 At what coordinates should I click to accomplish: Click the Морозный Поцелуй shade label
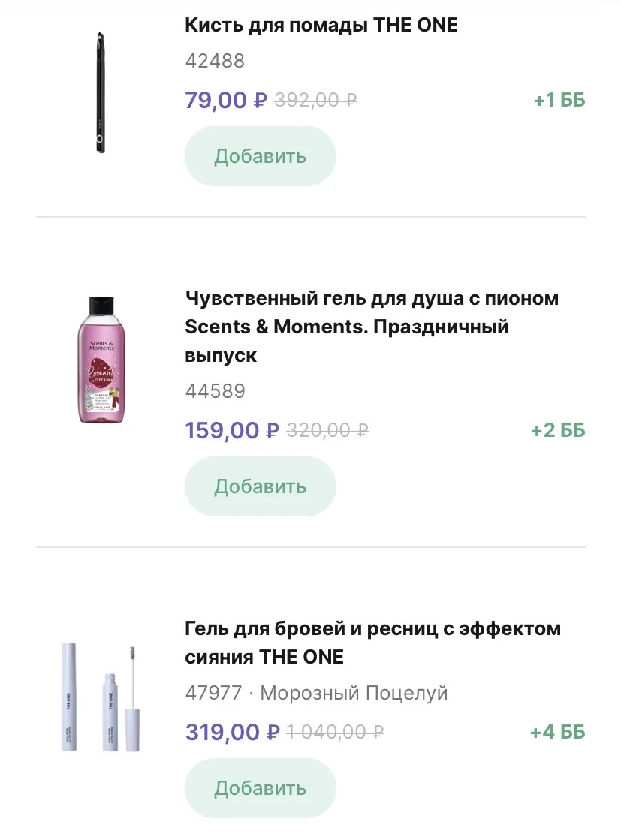(x=354, y=693)
